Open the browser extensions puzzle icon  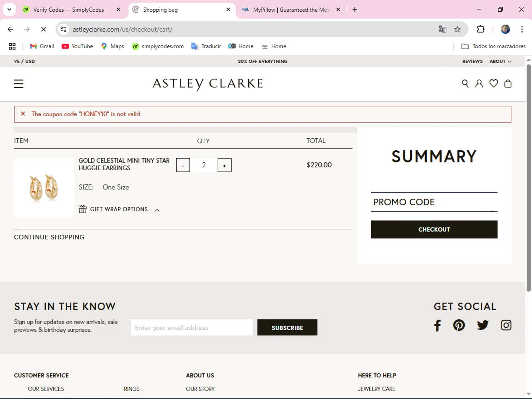click(481, 29)
